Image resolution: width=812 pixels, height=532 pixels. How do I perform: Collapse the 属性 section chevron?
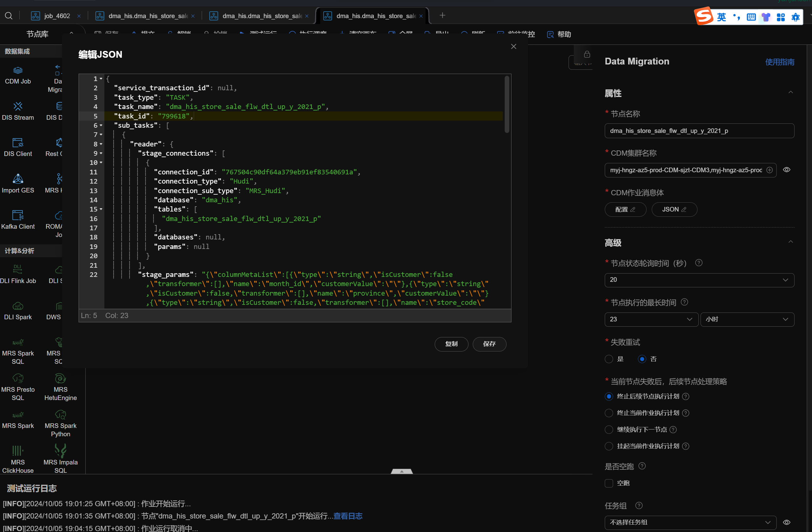click(791, 92)
